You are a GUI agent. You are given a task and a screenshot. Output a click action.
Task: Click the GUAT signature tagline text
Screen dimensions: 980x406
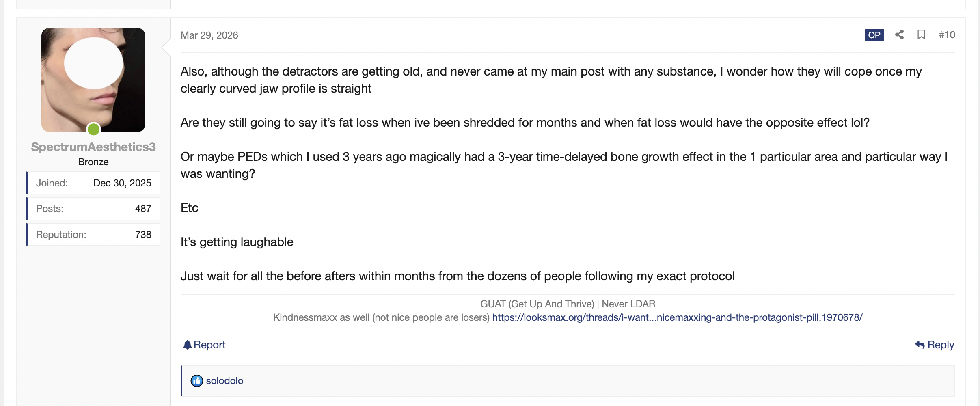tap(568, 304)
